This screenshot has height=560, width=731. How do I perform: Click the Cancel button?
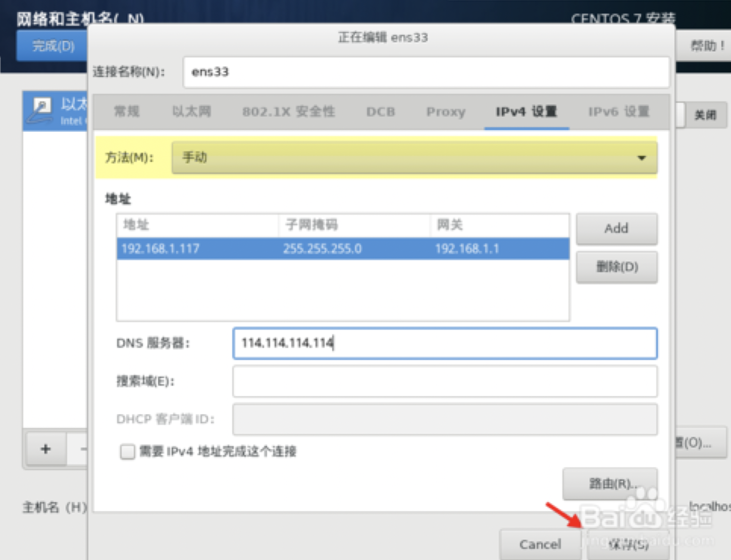coord(540,544)
